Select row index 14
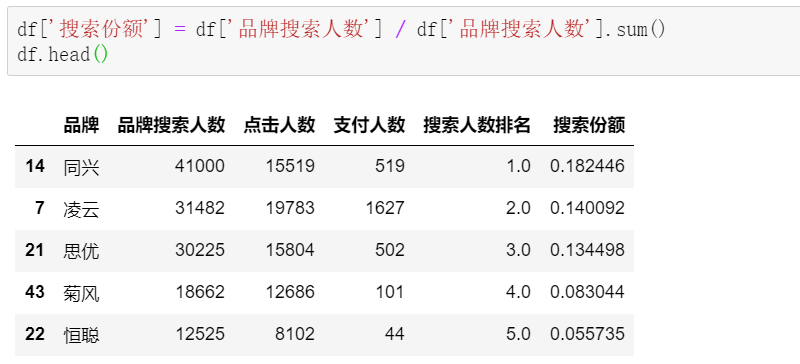Image resolution: width=800 pixels, height=364 pixels. [x=35, y=166]
